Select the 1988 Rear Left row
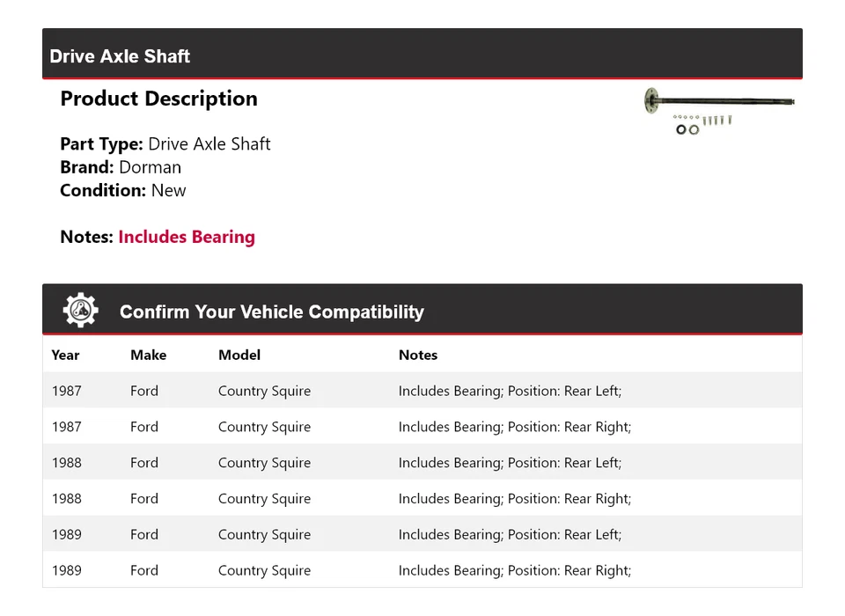845x616 pixels. coord(422,463)
